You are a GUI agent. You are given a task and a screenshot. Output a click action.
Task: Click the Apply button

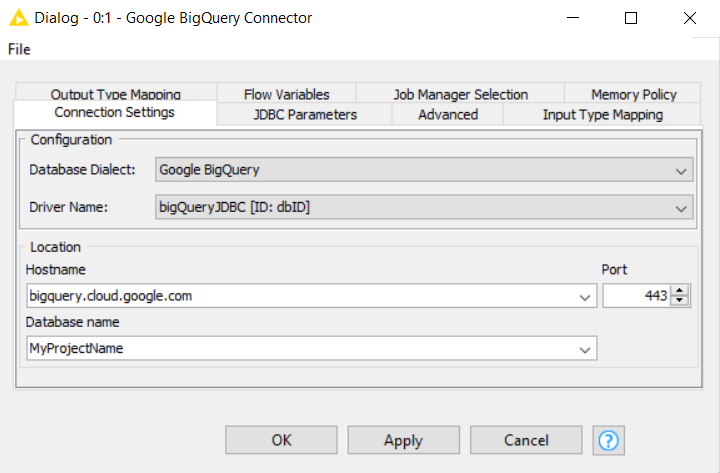(403, 440)
